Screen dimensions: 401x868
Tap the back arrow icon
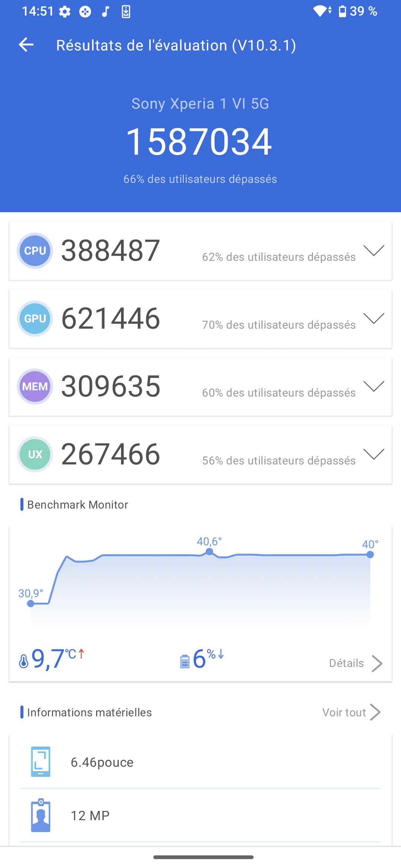pyautogui.click(x=26, y=45)
